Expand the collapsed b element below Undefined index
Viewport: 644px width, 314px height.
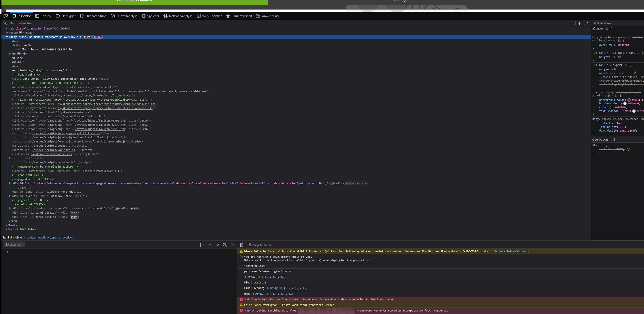tap(10, 54)
